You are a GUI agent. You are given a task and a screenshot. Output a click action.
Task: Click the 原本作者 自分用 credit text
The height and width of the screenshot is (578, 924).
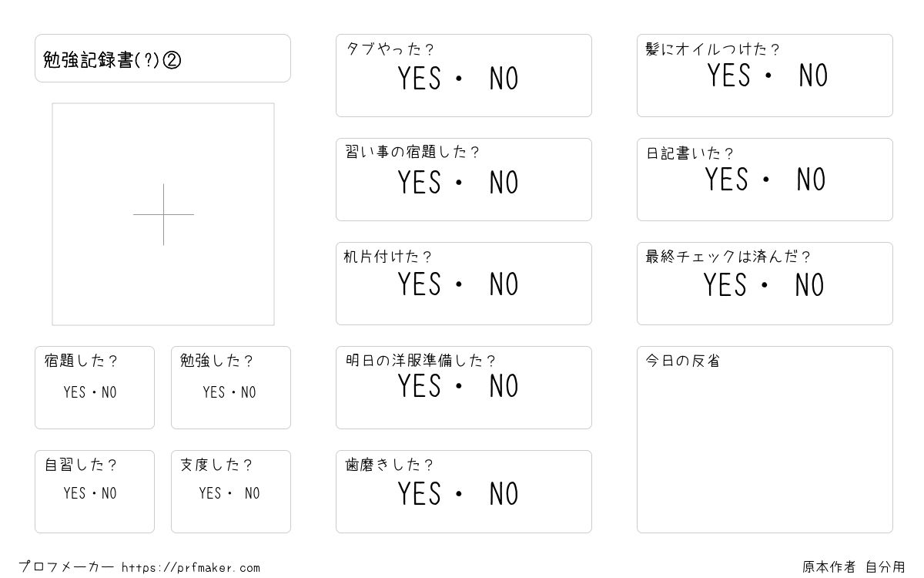[x=854, y=567]
